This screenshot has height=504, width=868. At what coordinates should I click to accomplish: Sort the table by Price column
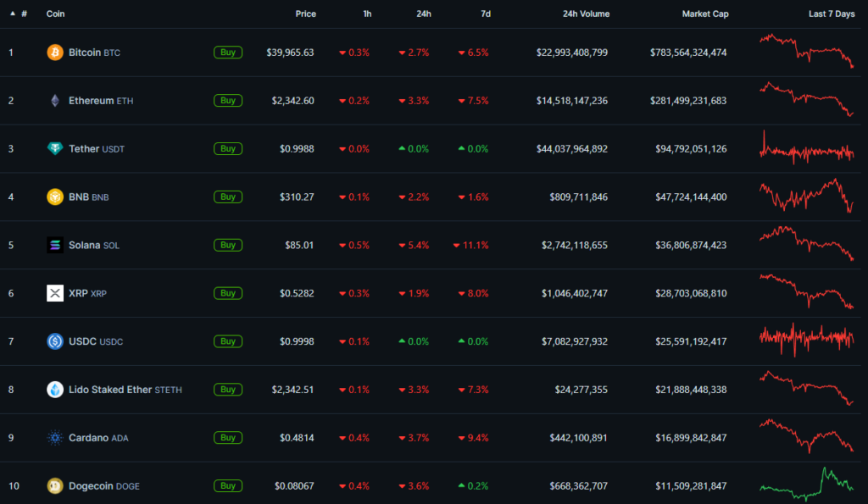(x=306, y=14)
